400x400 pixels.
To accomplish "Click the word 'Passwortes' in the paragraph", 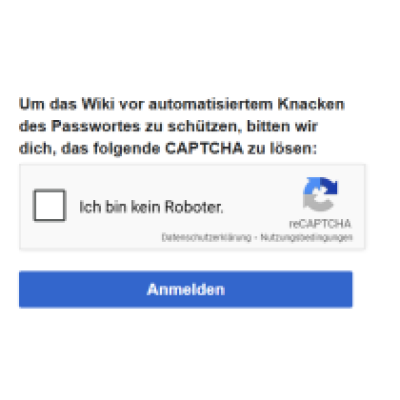I will coord(95,126).
